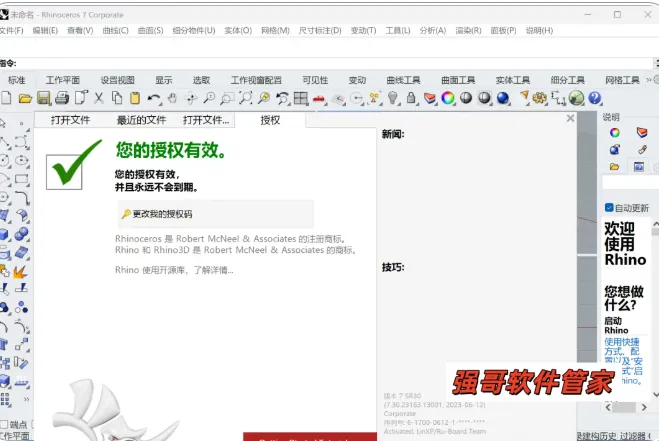
Task: Open the 渲染(R) menu
Action: click(468, 30)
